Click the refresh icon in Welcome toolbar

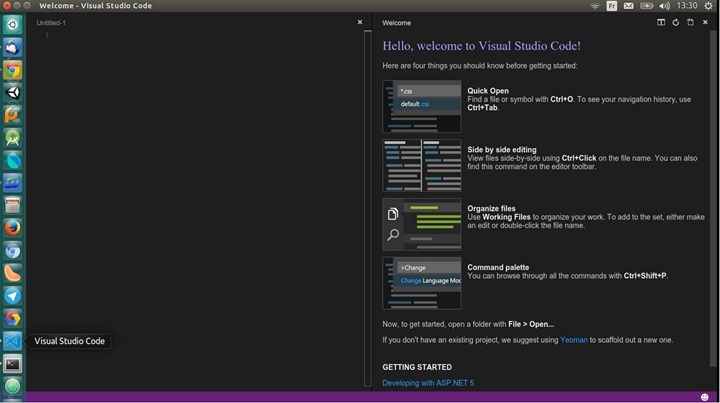tap(675, 22)
